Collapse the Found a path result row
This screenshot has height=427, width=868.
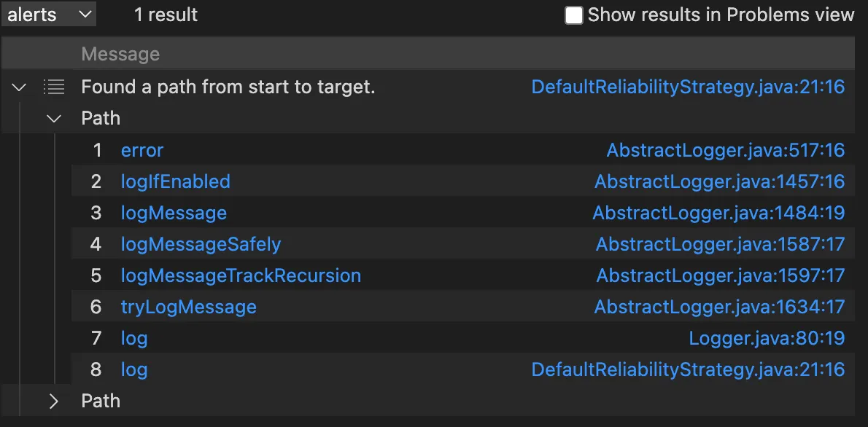pos(20,87)
